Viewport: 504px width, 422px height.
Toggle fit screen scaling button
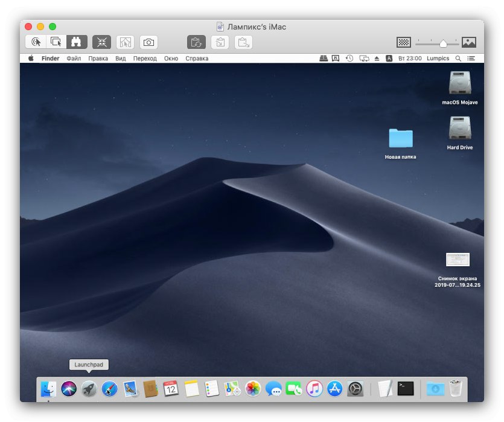point(102,42)
